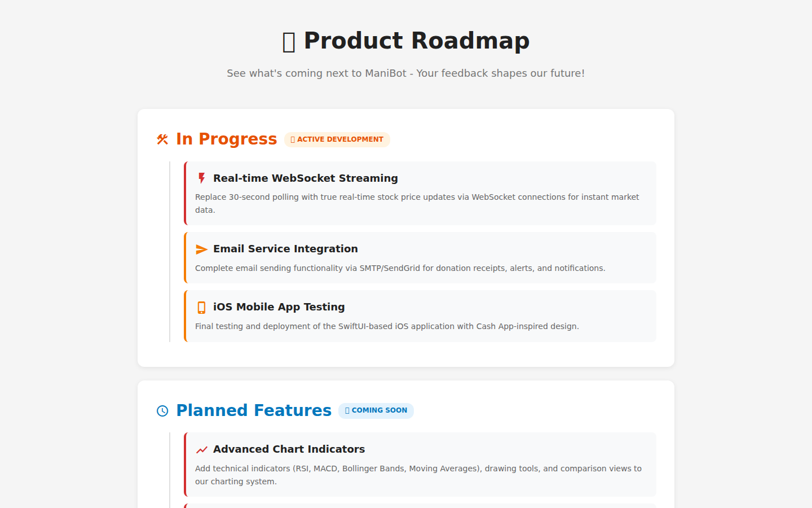Select the paper plane icon for Email Service Integration

[x=201, y=249]
